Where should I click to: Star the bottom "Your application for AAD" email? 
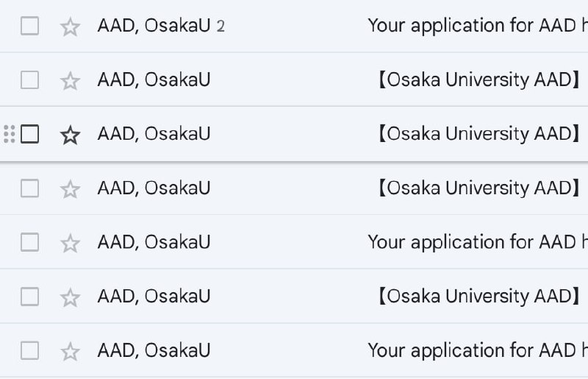point(70,351)
